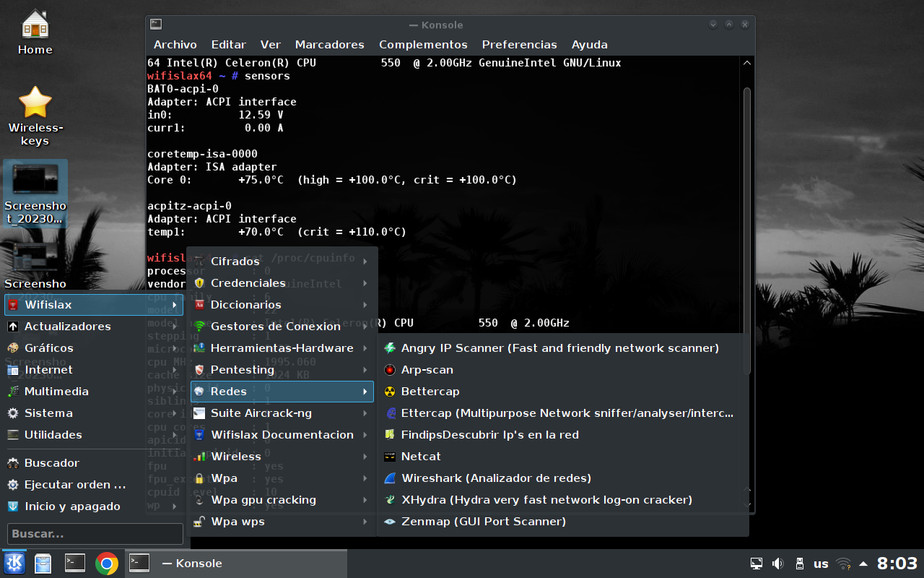
Task: Click the Wpa padlock icon
Action: point(200,478)
